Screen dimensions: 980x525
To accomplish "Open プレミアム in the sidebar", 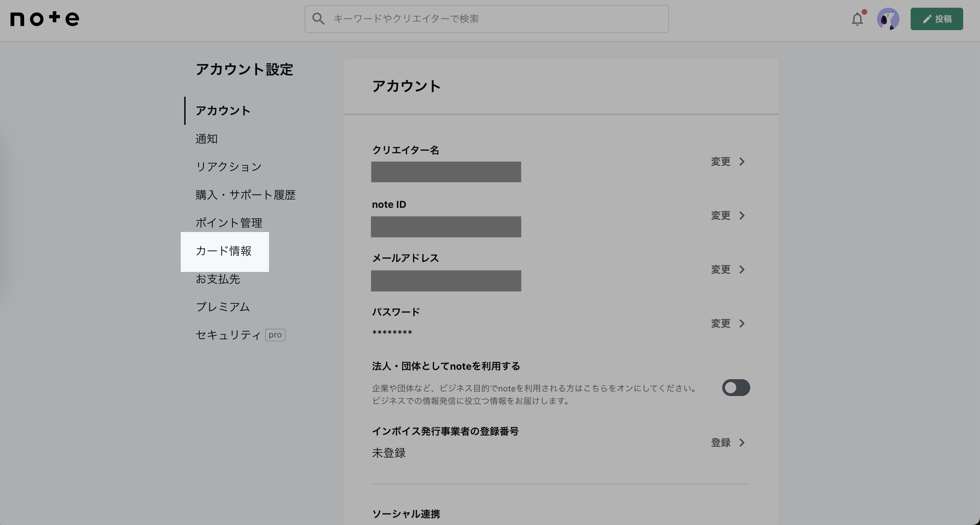I will pos(223,307).
